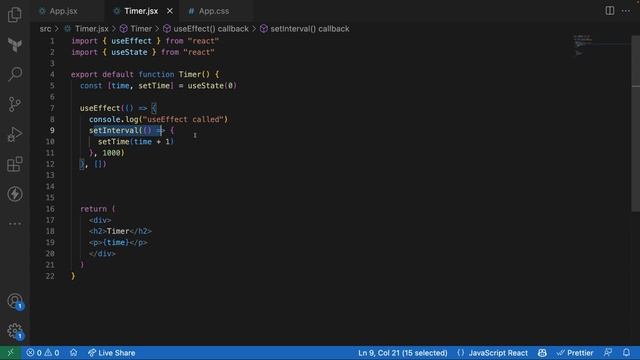The height and width of the screenshot is (360, 640).
Task: Show errors and warnings problems panel
Action: tap(43, 353)
